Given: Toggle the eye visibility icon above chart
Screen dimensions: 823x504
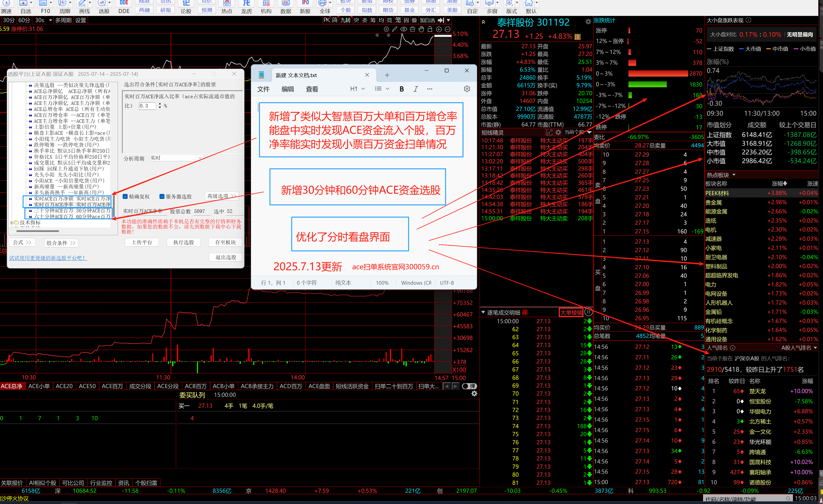Looking at the screenshot, I should coord(404,29).
